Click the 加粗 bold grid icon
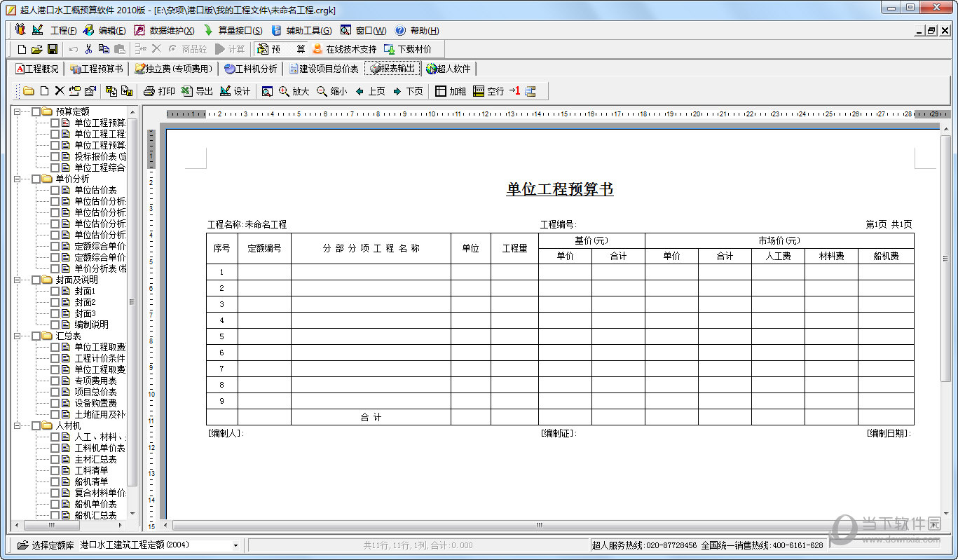This screenshot has height=560, width=958. [x=441, y=91]
